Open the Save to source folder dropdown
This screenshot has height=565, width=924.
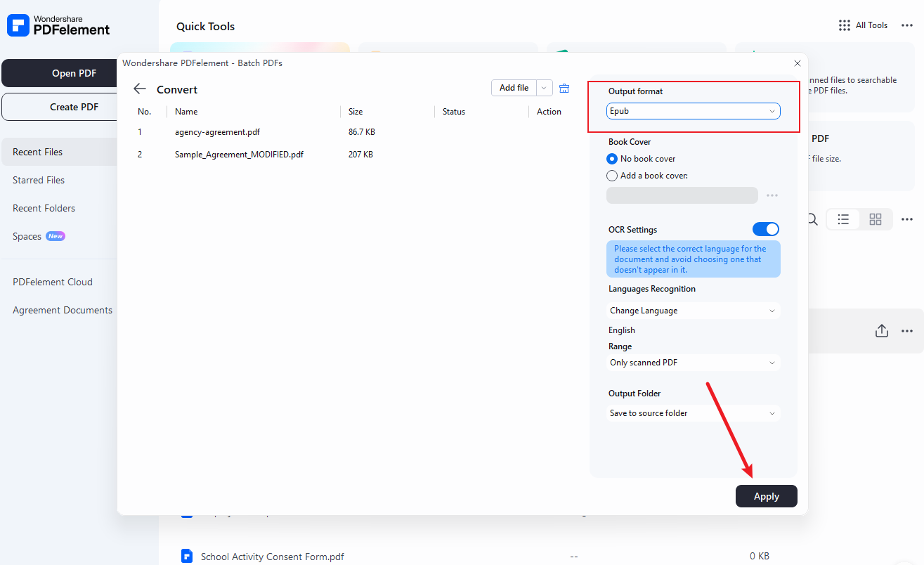693,413
